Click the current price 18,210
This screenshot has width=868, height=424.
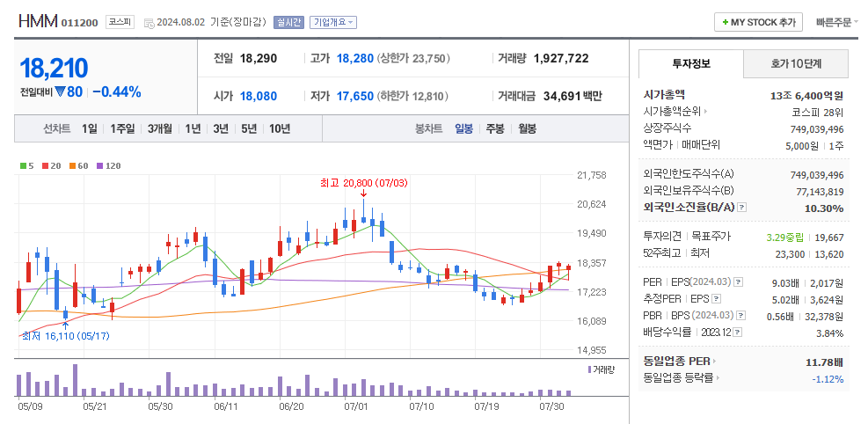(54, 68)
